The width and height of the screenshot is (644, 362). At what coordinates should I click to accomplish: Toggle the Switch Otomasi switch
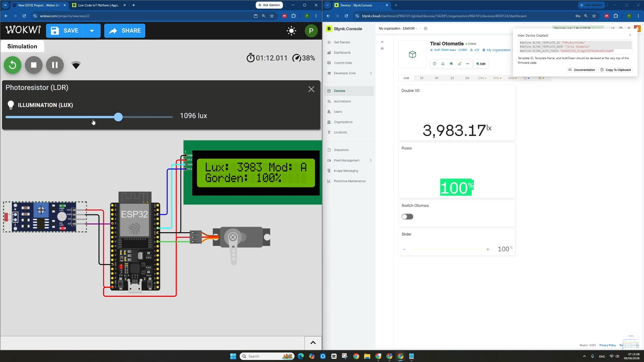pyautogui.click(x=407, y=217)
